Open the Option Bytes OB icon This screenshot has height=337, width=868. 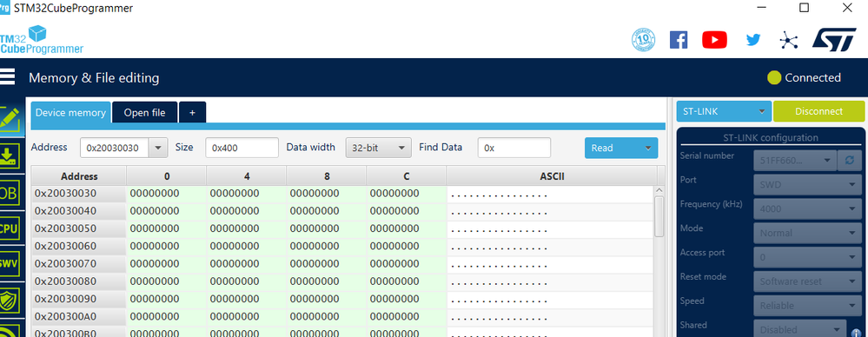click(10, 193)
